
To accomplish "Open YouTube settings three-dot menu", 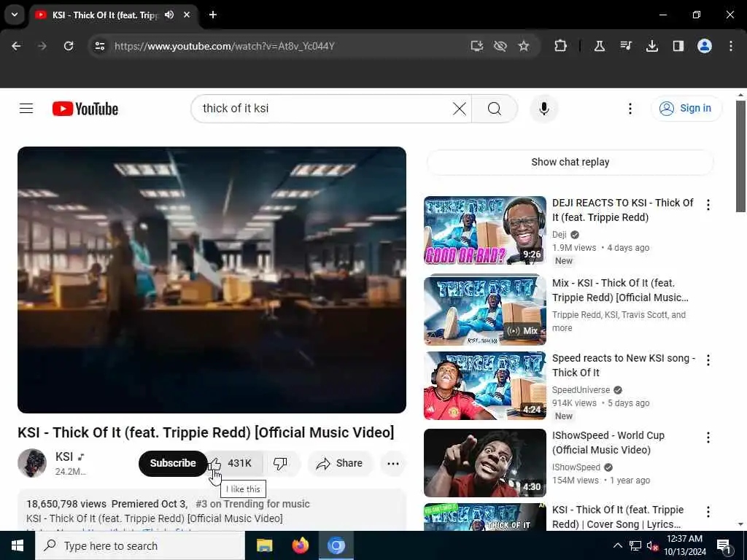I will [630, 109].
